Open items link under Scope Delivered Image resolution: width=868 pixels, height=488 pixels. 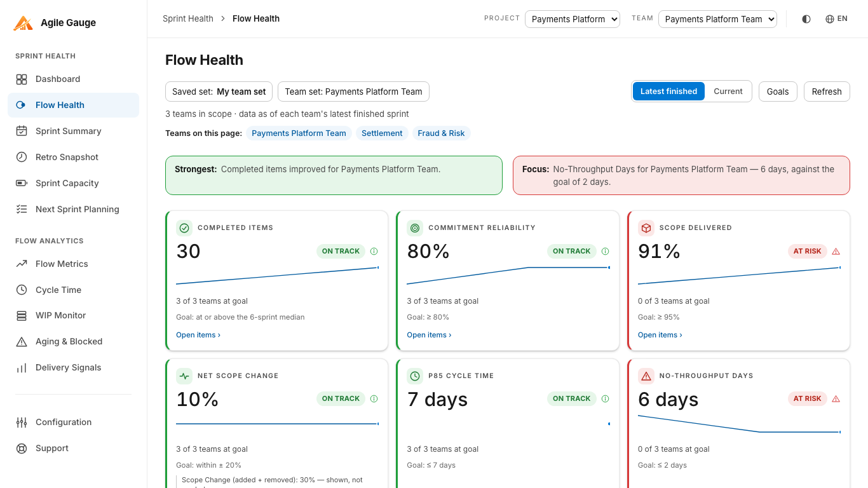(x=660, y=335)
